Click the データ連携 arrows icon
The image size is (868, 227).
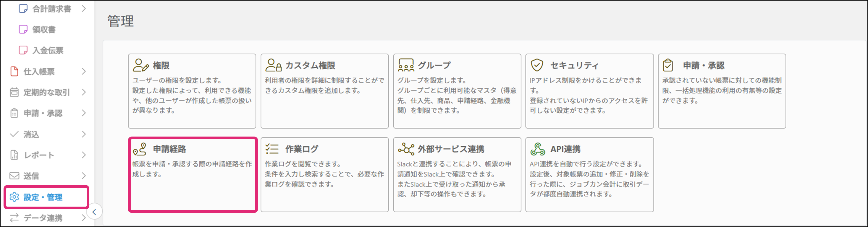14,218
